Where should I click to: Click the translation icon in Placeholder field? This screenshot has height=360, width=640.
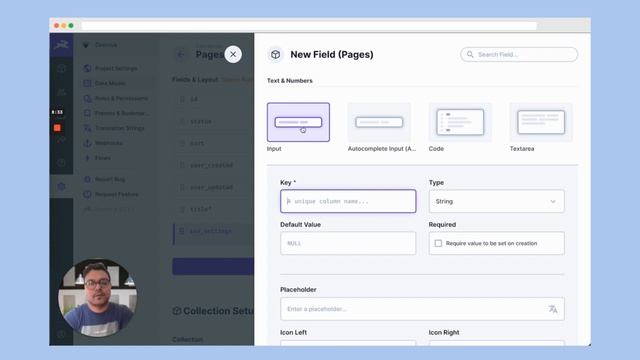point(553,309)
